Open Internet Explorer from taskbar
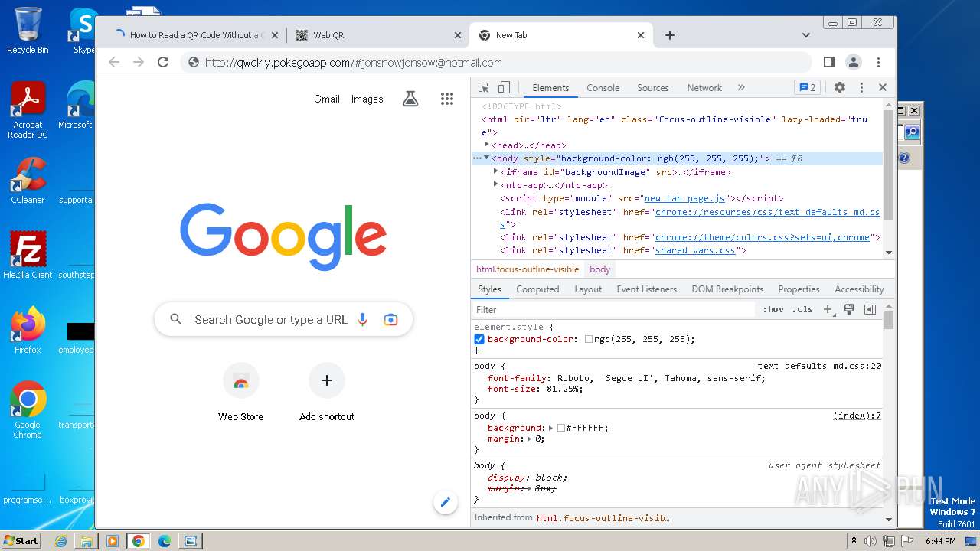980x551 pixels. pos(60,541)
